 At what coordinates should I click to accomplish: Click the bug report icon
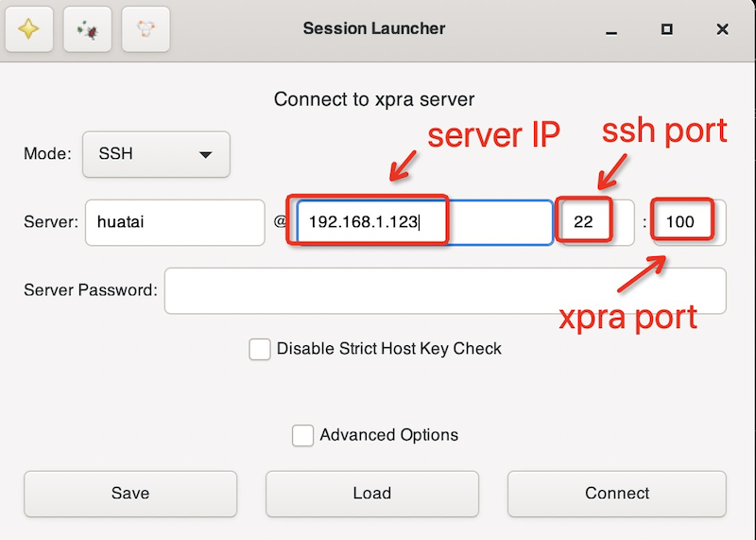[x=87, y=29]
